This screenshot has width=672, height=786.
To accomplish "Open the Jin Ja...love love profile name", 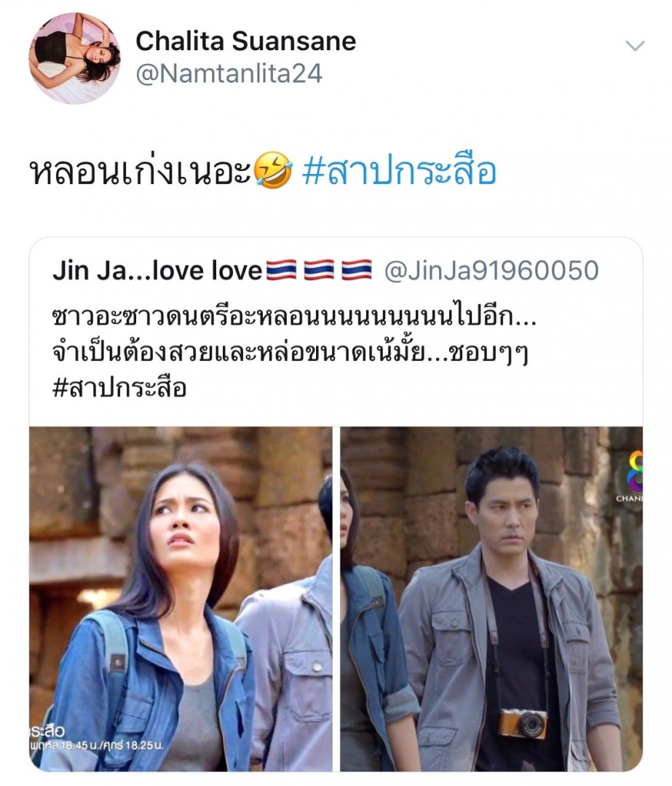I will point(157,271).
